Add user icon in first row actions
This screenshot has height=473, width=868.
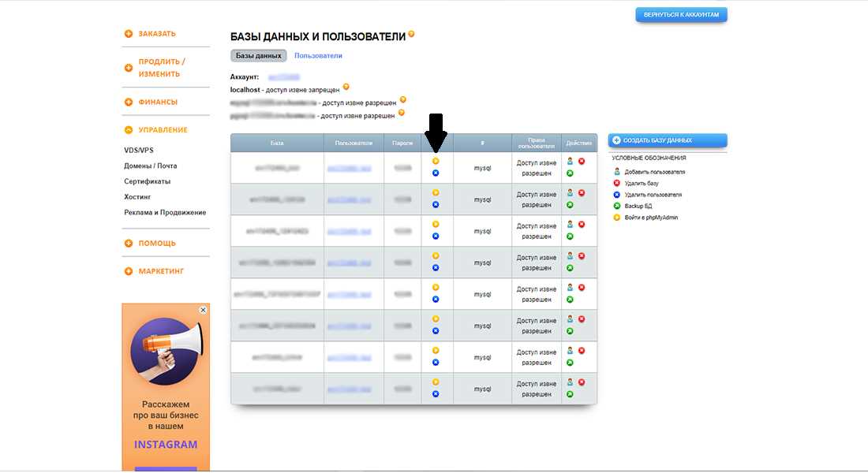tap(570, 161)
